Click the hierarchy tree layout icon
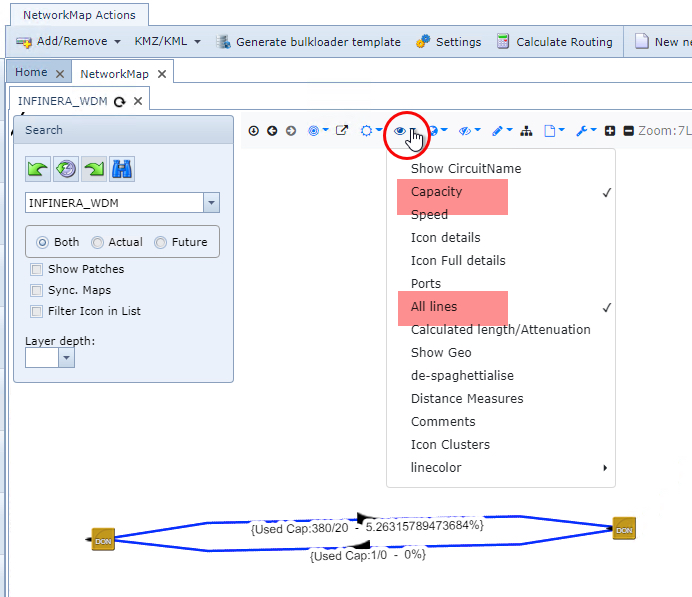Viewport: 692px width, 597px height. [526, 130]
